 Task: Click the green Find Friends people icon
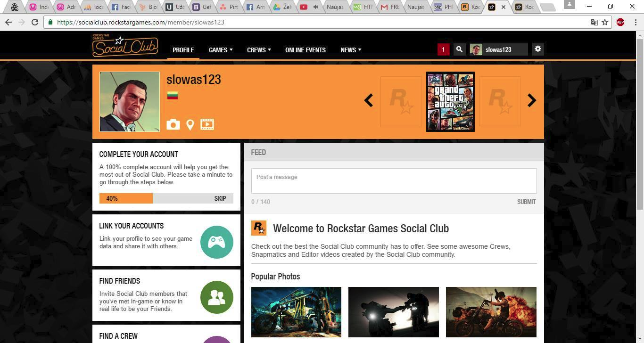pyautogui.click(x=217, y=297)
